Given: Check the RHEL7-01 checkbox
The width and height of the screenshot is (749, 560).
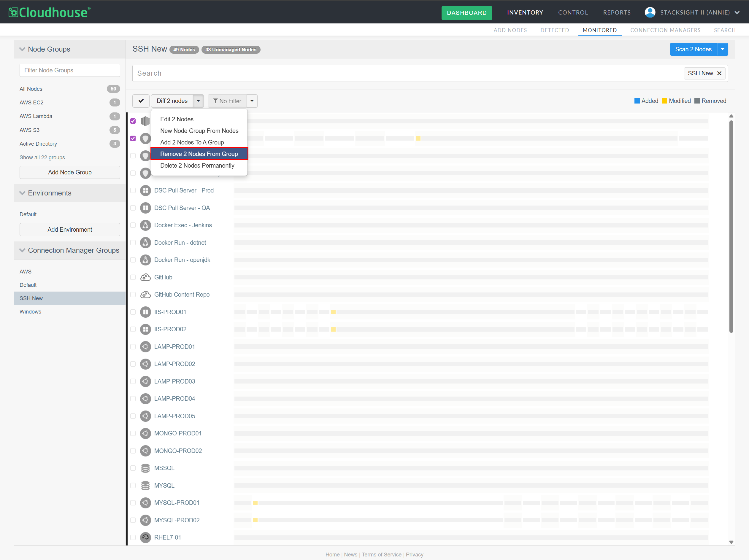Looking at the screenshot, I should (x=133, y=537).
